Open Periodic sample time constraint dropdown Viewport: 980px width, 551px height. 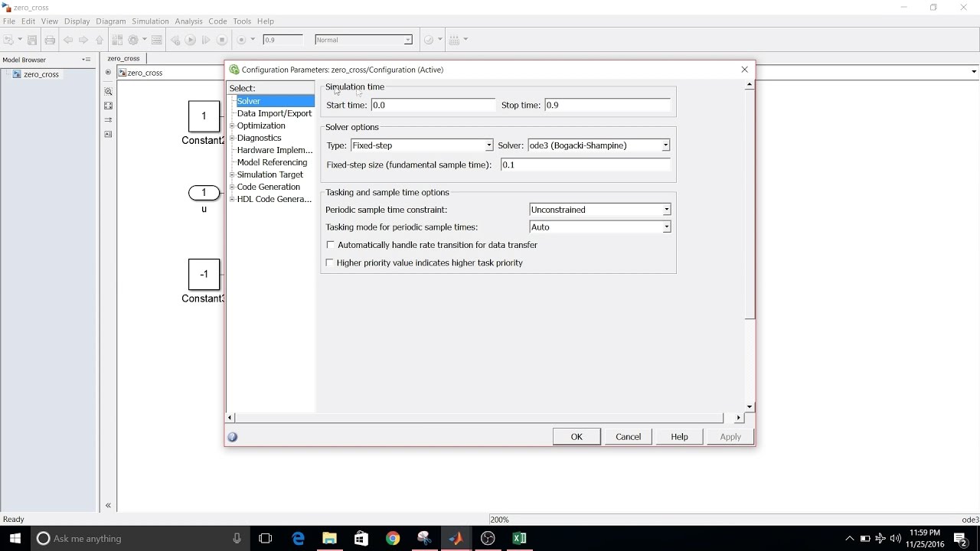click(x=600, y=210)
